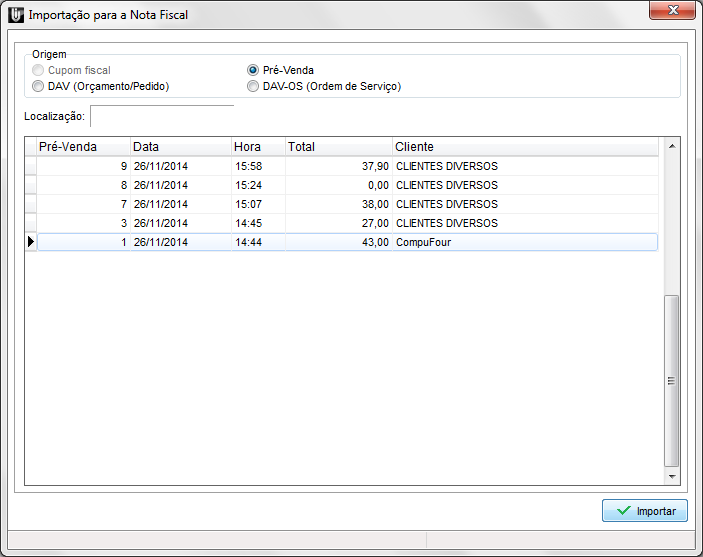This screenshot has width=703, height=557.
Task: Sort the list by Total column
Action: [338, 147]
